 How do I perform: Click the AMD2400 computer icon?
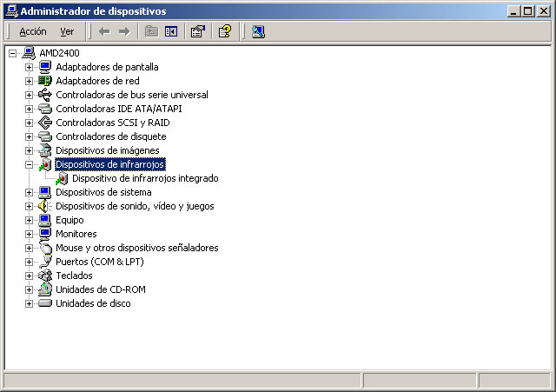pyautogui.click(x=29, y=53)
